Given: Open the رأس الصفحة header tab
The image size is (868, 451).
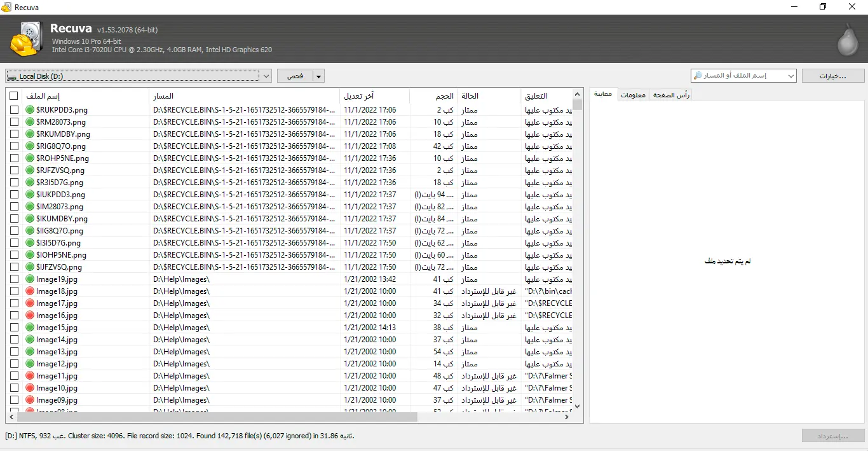Looking at the screenshot, I should [671, 95].
